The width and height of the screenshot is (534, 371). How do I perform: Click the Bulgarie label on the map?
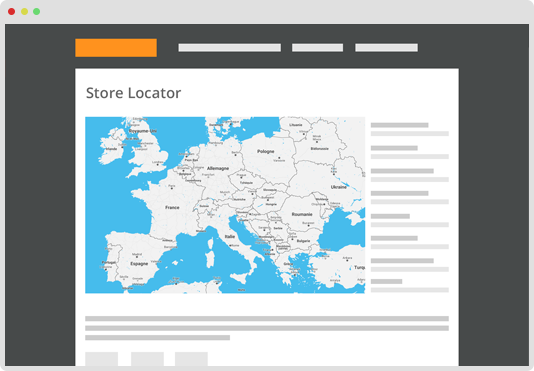pos(303,241)
